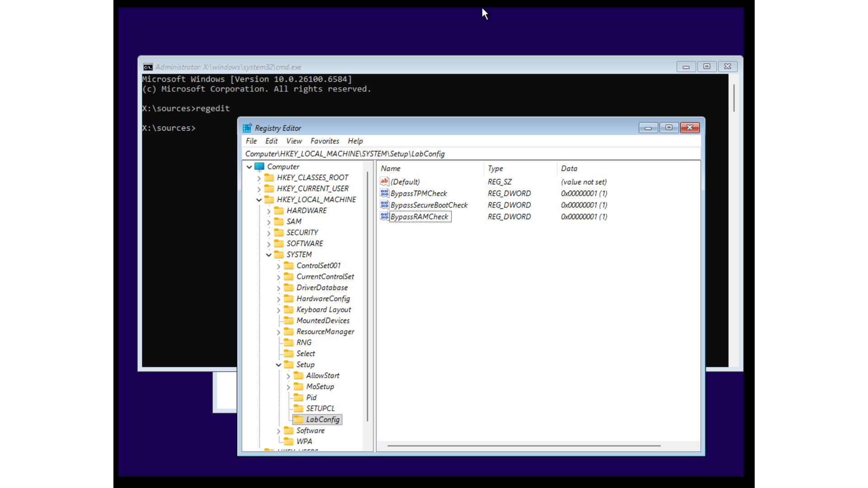Click the DWORD icon beside BypassRAMCheck
This screenshot has height=488, width=868.
coord(385,216)
